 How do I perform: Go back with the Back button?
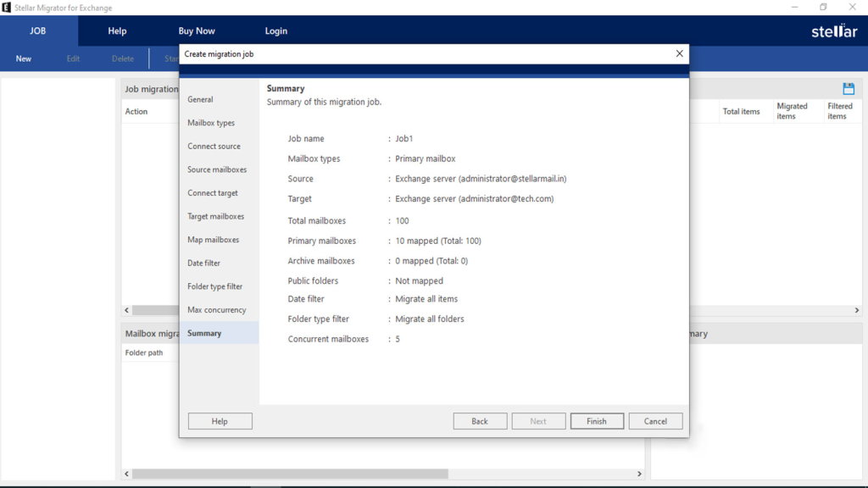(x=480, y=421)
